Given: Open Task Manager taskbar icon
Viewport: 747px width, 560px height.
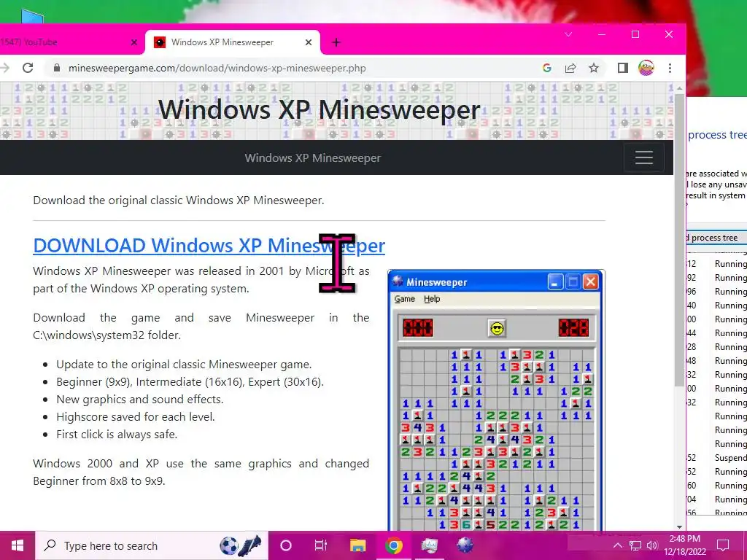Looking at the screenshot, I should pyautogui.click(x=429, y=545).
